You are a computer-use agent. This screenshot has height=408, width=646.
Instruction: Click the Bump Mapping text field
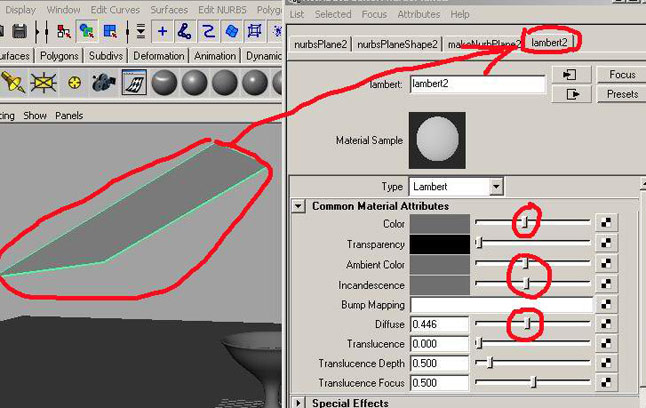tap(501, 305)
